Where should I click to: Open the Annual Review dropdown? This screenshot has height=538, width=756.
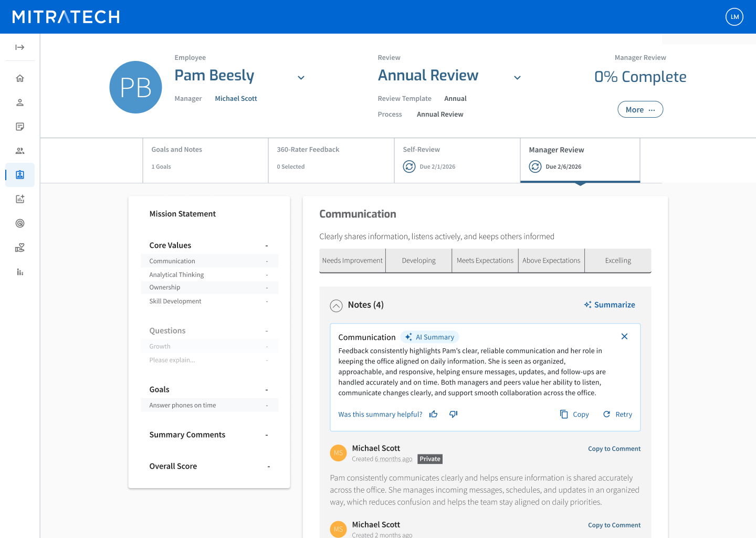tap(517, 78)
